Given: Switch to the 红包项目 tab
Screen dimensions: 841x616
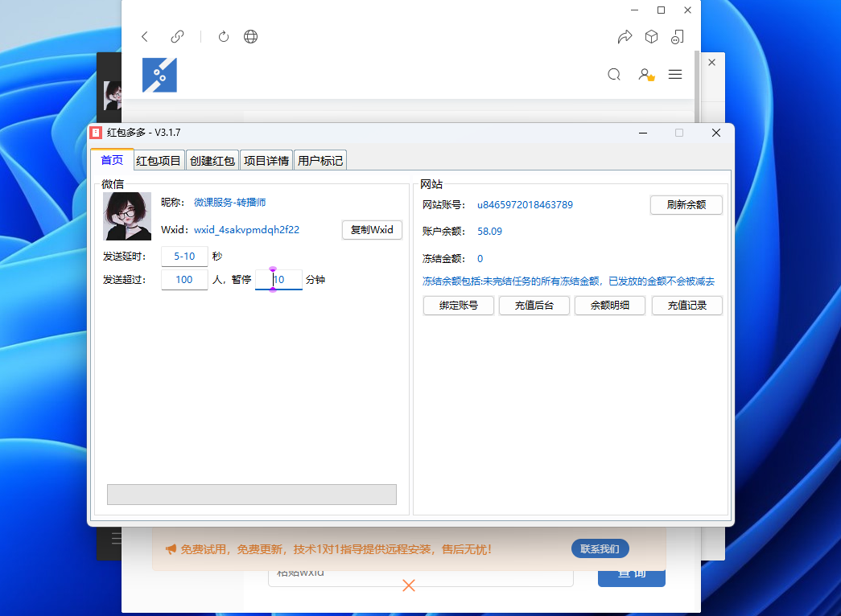Looking at the screenshot, I should coord(159,161).
